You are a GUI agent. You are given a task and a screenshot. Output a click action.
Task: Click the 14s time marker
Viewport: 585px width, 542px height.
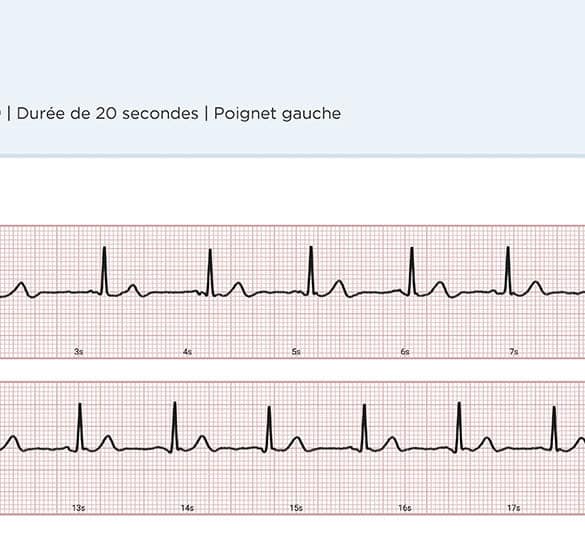point(187,508)
